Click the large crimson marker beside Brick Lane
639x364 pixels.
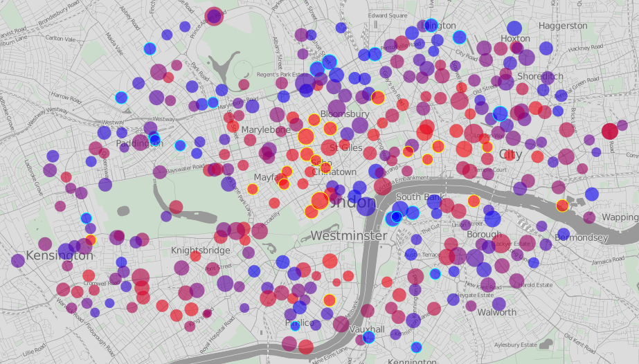(609, 131)
